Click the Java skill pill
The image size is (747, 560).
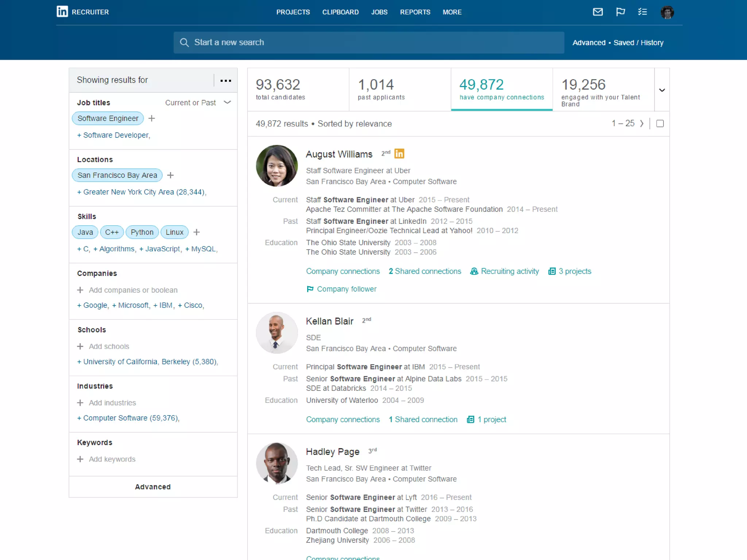coord(85,232)
